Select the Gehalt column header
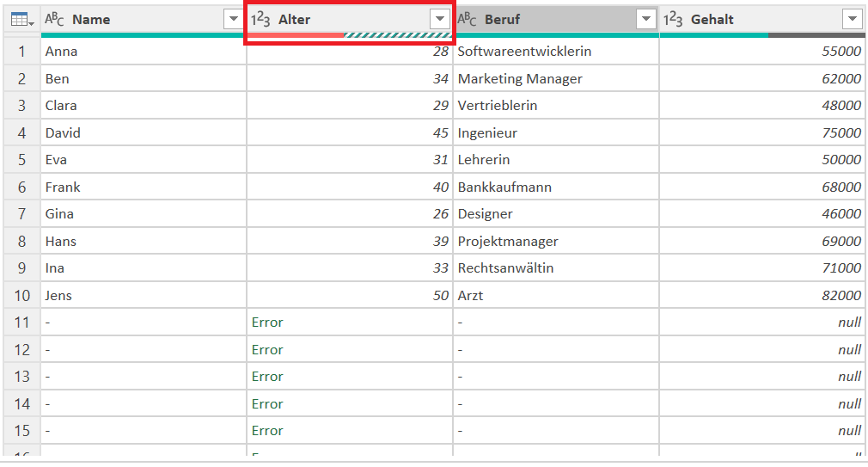The image size is (868, 467). (x=761, y=20)
